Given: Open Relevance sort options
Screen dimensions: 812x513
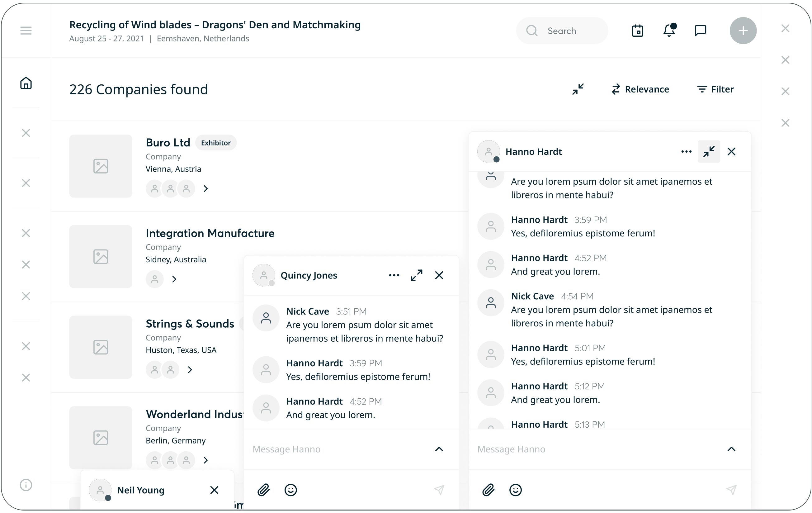Looking at the screenshot, I should point(640,89).
